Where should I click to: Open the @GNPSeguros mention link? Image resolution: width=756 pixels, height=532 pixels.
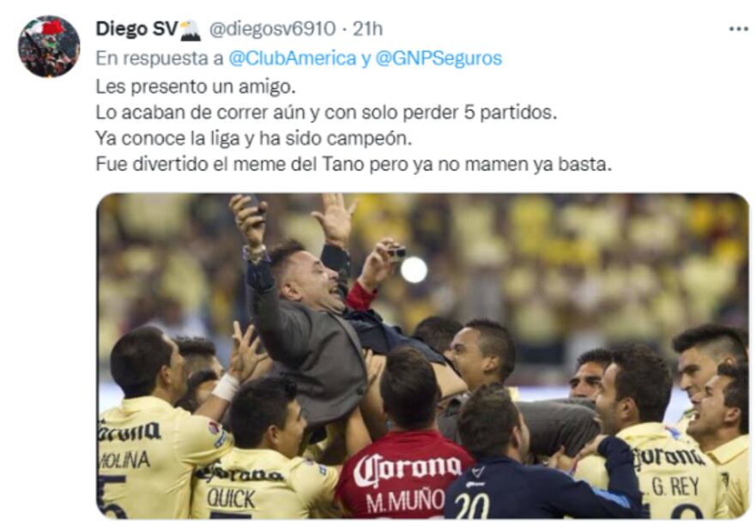tap(438, 58)
